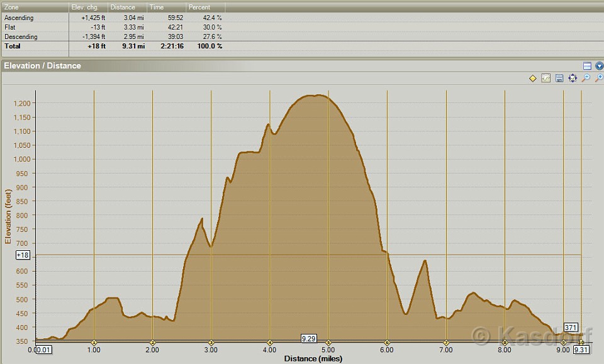The width and height of the screenshot is (604, 364).
Task: Click the zoom in magnifier icon
Action: point(599,79)
